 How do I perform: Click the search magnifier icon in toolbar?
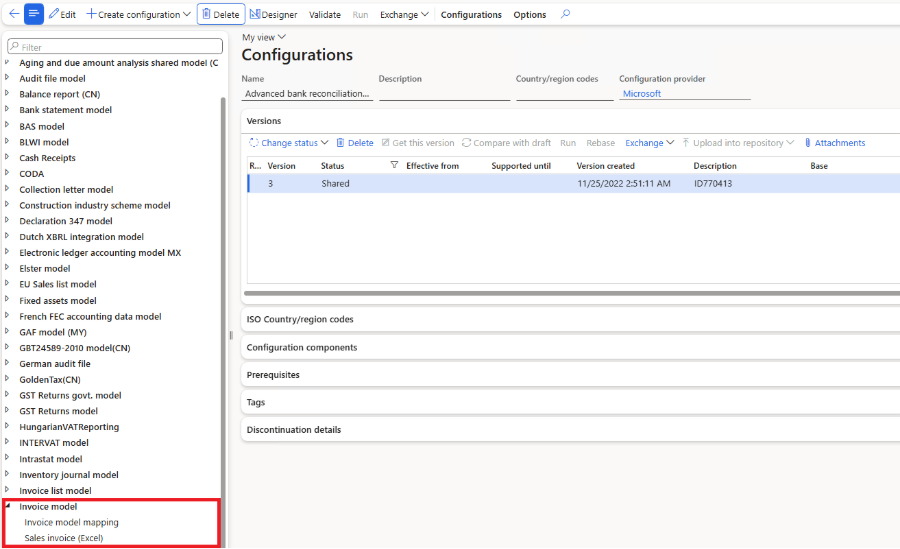coord(566,14)
